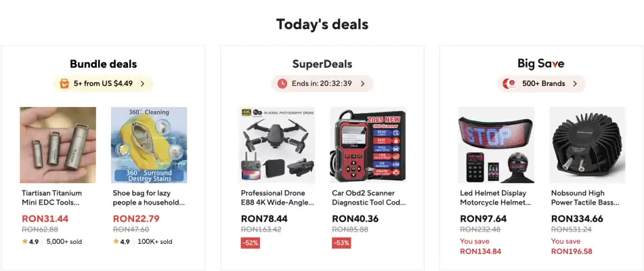The height and width of the screenshot is (271, 644).
Task: Click the Big Save brands badge icon
Action: 509,84
